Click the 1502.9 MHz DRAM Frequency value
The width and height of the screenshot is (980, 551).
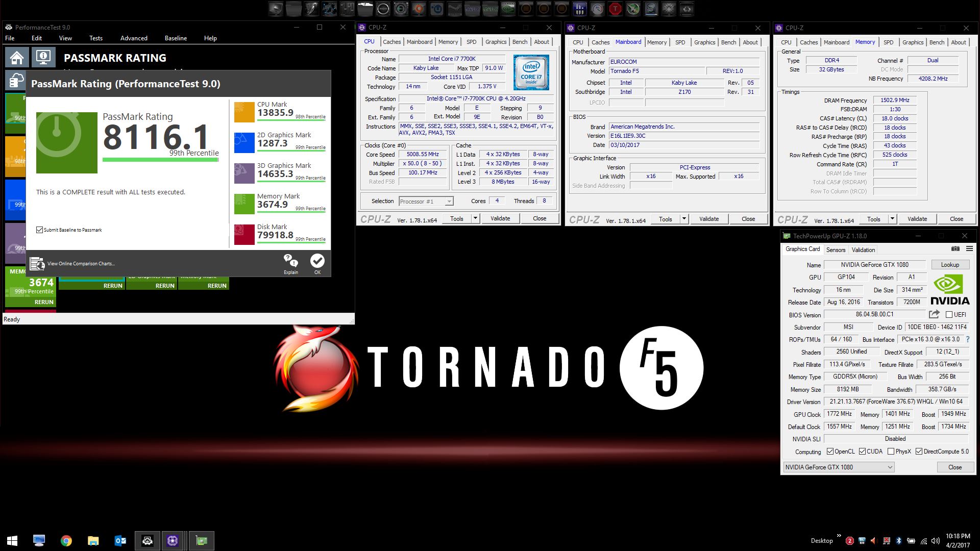(895, 100)
